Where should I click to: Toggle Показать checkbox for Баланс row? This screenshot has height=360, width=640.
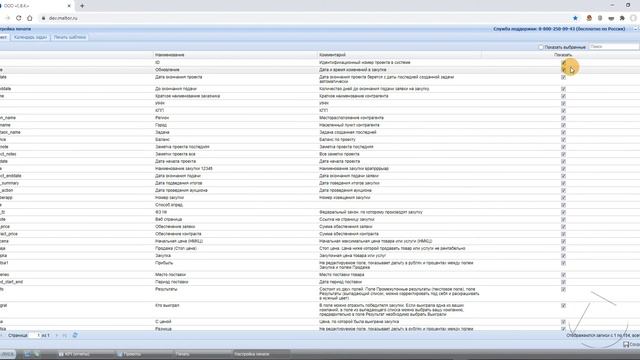pos(563,140)
